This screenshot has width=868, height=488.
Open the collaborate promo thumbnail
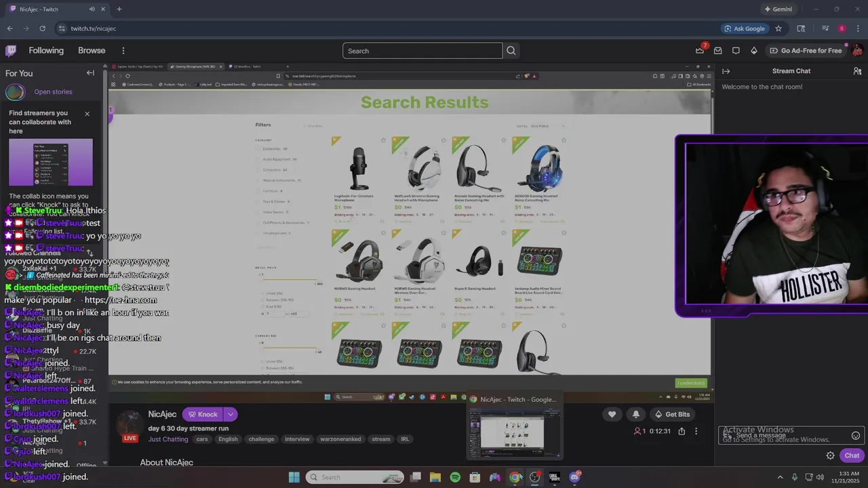point(51,162)
